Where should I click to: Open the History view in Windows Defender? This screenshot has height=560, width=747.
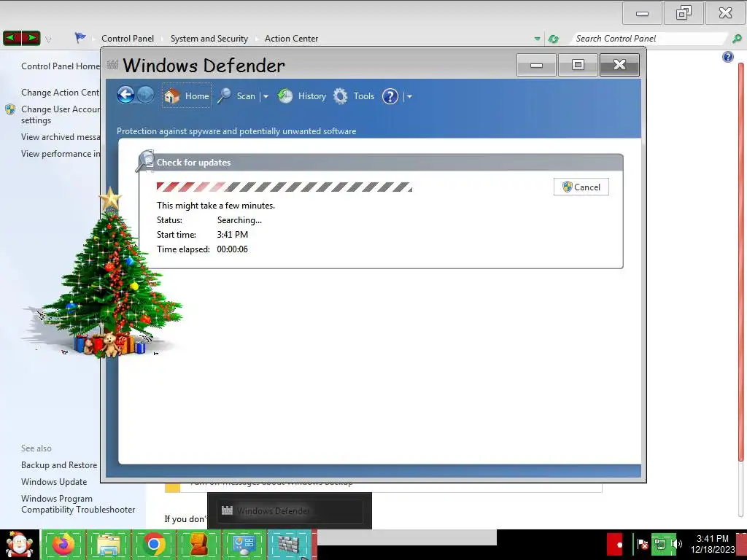(x=301, y=96)
